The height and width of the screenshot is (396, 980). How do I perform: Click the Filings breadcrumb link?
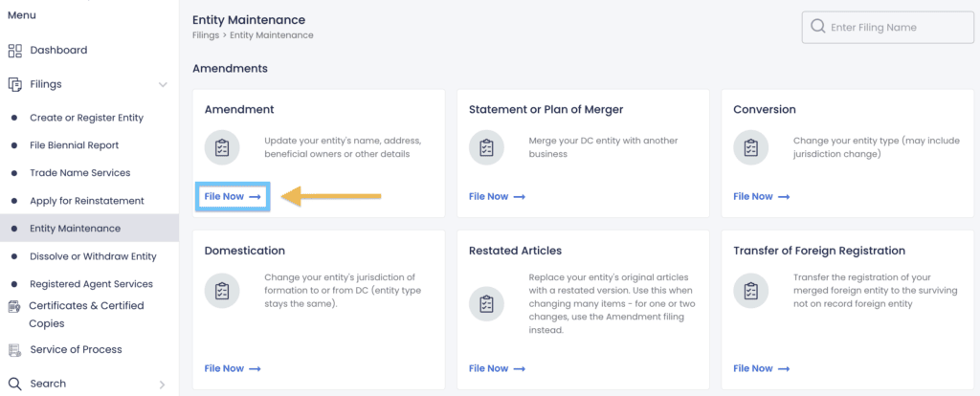pyautogui.click(x=206, y=35)
